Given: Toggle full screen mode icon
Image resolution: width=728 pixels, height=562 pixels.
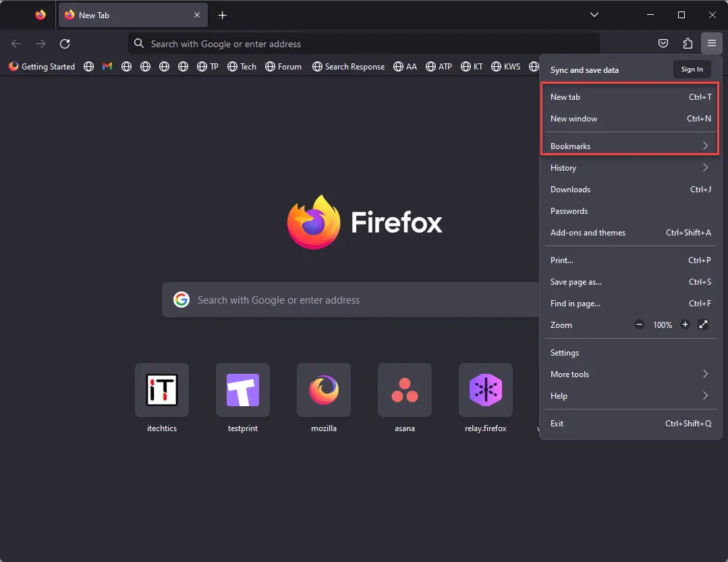Looking at the screenshot, I should click(x=704, y=325).
